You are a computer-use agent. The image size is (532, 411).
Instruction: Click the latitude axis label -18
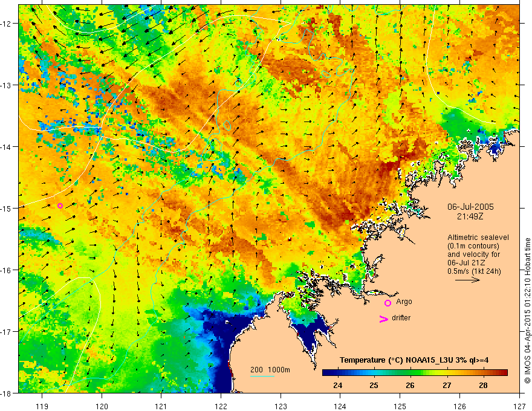[6, 393]
